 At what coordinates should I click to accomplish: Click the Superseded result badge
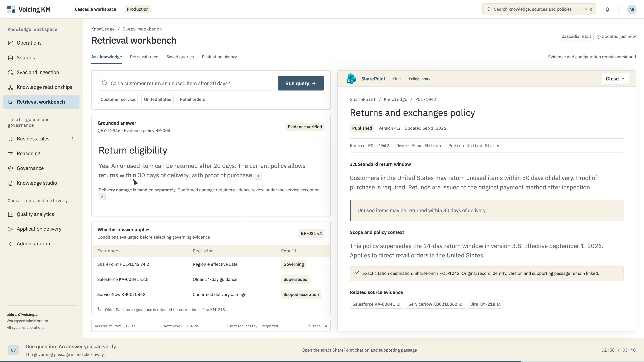point(295,279)
